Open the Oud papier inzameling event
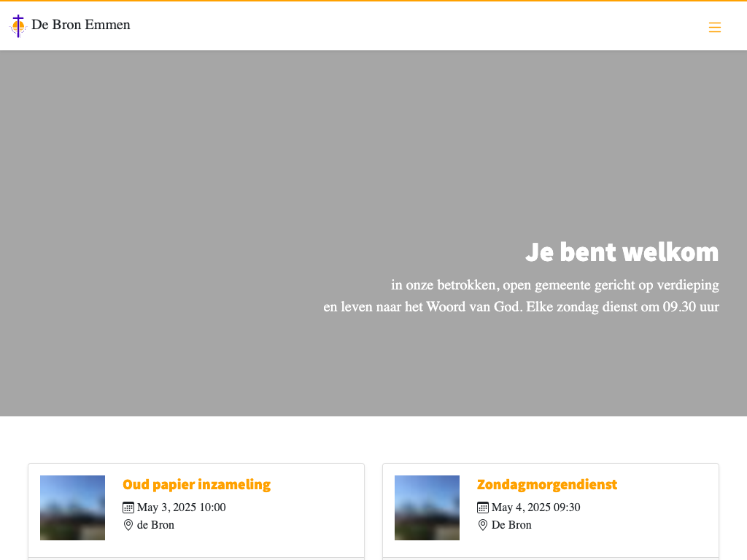Screen dimensions: 747x560 point(196,485)
